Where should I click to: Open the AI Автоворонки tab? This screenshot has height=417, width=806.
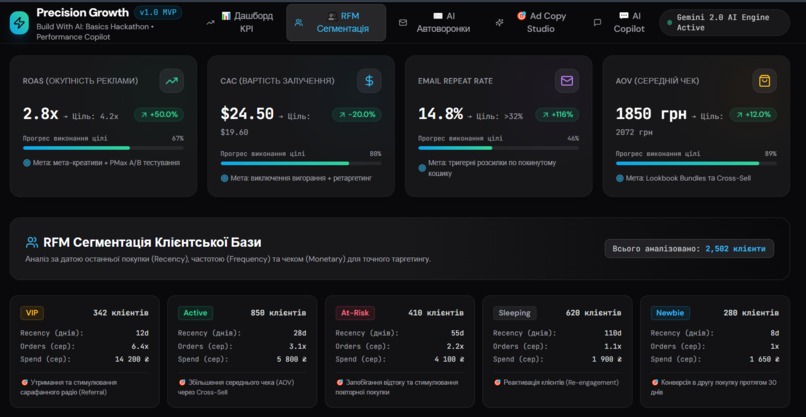point(436,23)
